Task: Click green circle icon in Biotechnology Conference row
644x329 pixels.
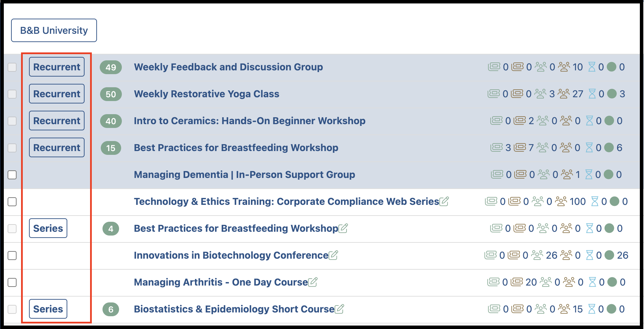Action: tap(609, 255)
